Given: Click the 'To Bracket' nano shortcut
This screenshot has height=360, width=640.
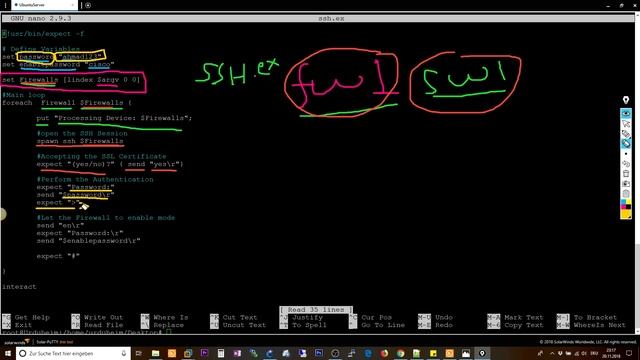Looking at the screenshot, I should 587,317.
